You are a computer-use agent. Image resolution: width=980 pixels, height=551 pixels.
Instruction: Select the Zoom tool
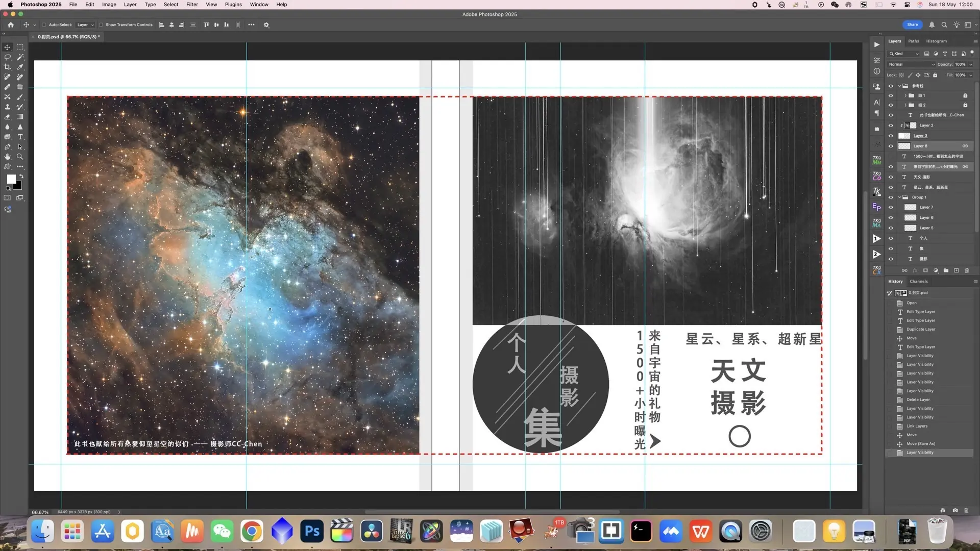pos(20,157)
